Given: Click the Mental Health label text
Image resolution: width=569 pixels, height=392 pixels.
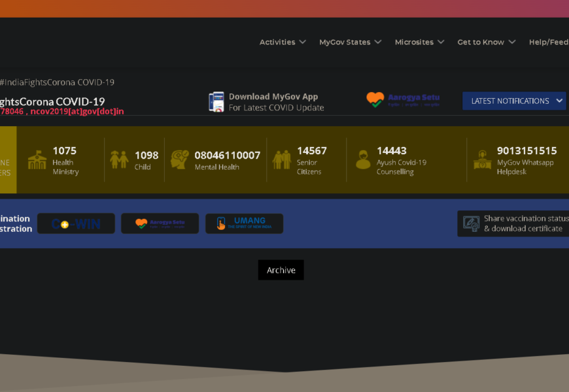Looking at the screenshot, I should tap(217, 167).
